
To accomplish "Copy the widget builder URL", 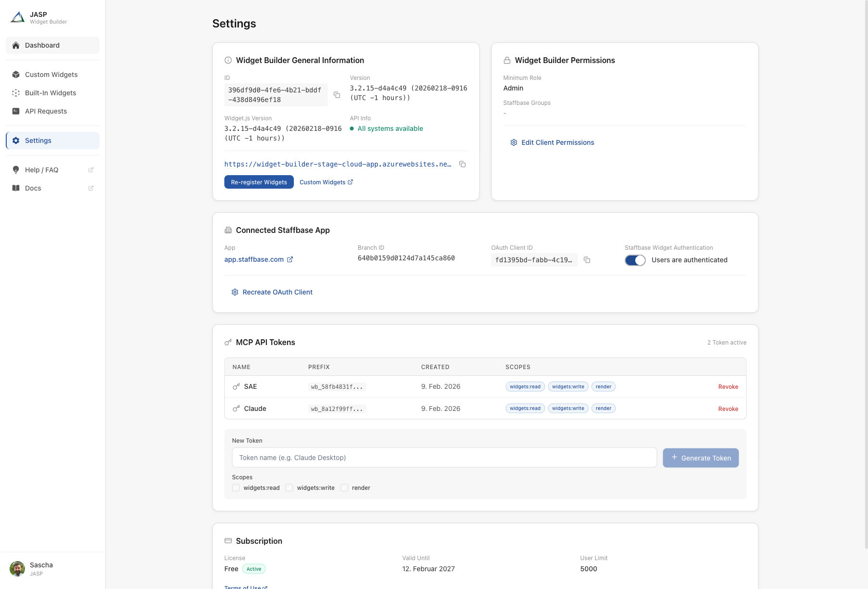I will pos(462,164).
